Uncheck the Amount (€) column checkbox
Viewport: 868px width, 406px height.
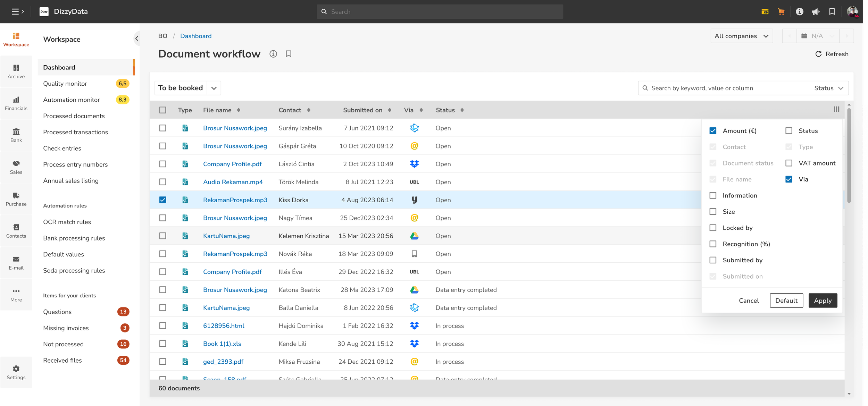713,131
